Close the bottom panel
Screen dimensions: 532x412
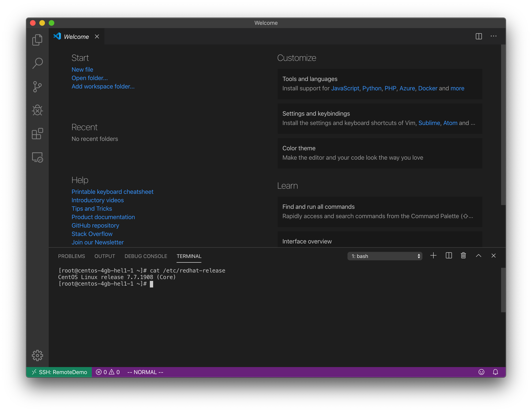point(494,256)
